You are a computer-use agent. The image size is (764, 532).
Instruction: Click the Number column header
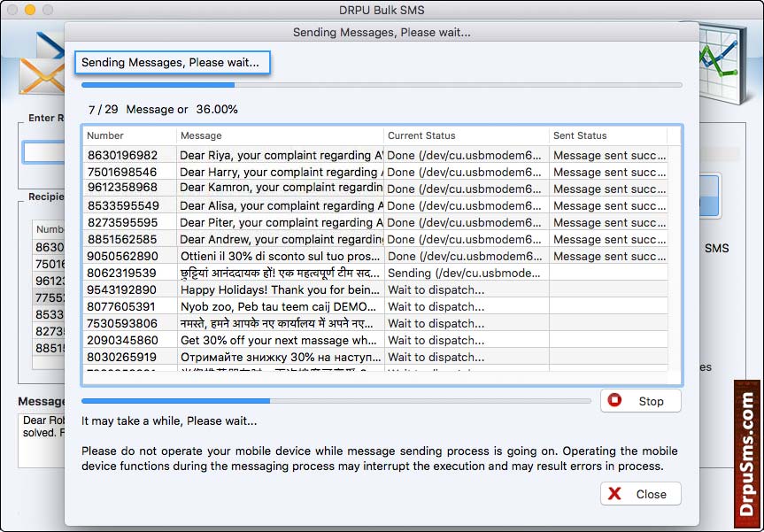tap(129, 135)
